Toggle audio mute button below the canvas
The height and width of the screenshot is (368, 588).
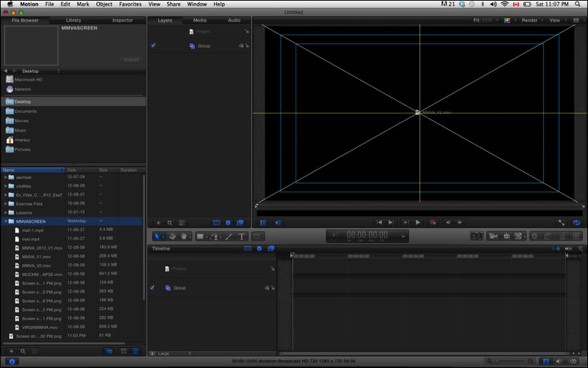click(x=278, y=223)
